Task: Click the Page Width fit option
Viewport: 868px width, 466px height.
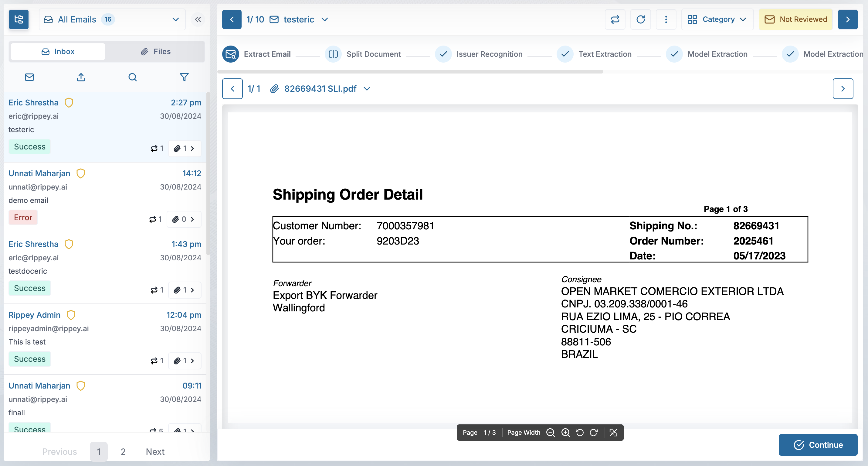Action: 523,432
